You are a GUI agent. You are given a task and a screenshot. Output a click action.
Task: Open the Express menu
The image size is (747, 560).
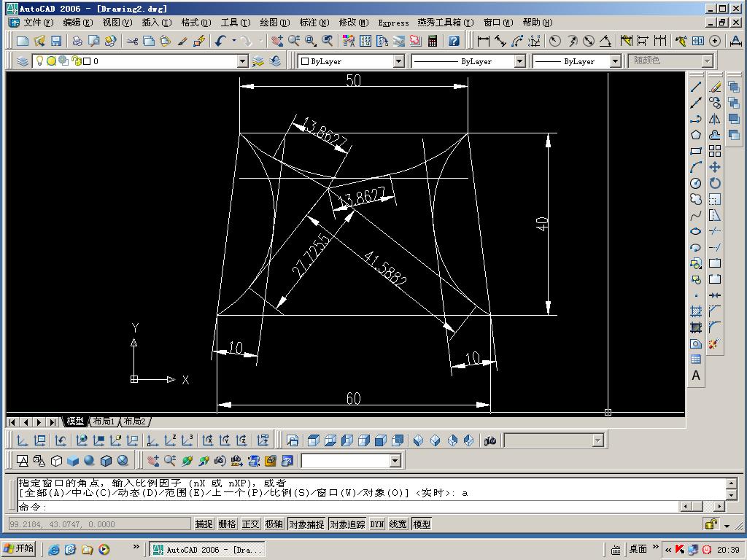pos(393,23)
